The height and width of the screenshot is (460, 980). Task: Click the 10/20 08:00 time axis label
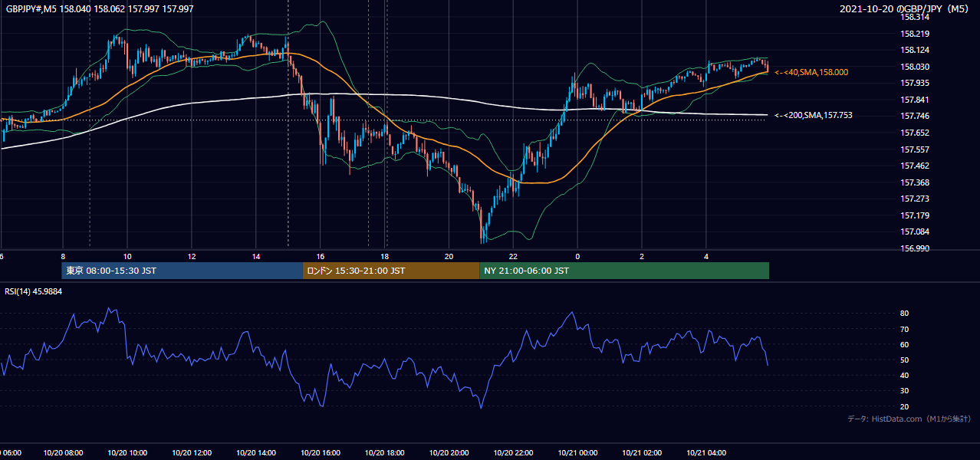tap(63, 453)
